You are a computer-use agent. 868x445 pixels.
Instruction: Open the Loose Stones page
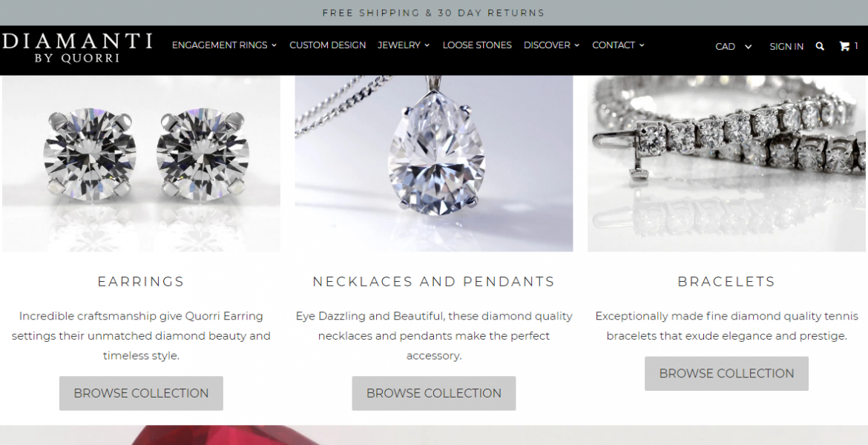(477, 44)
